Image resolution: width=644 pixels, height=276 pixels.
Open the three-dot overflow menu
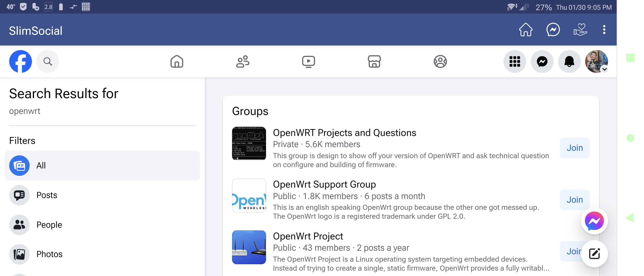pyautogui.click(x=604, y=30)
